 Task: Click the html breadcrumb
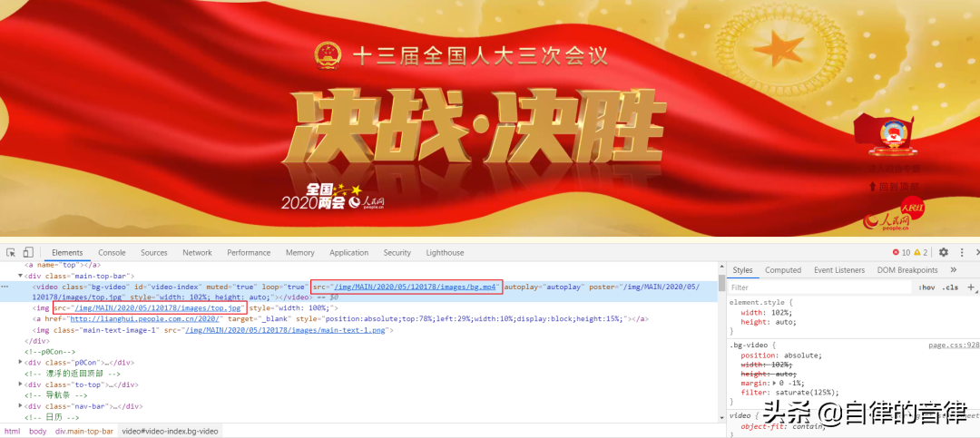click(13, 431)
